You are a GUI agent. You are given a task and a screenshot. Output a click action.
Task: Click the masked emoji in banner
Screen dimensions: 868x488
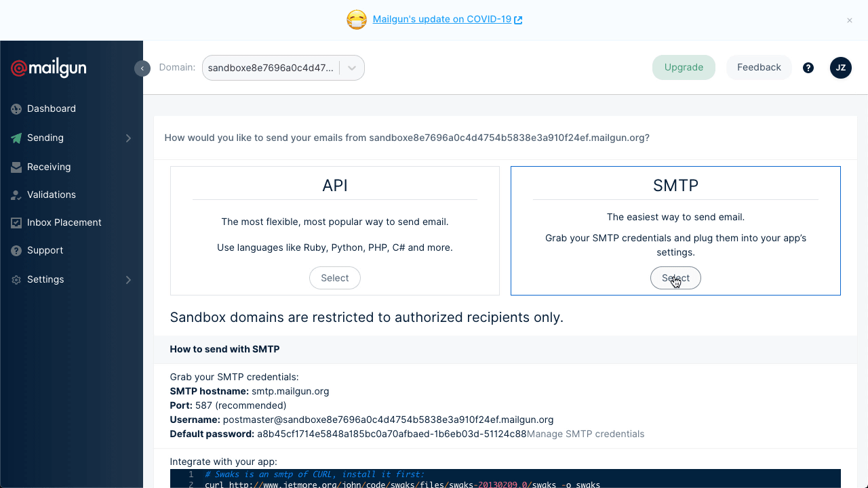[357, 20]
